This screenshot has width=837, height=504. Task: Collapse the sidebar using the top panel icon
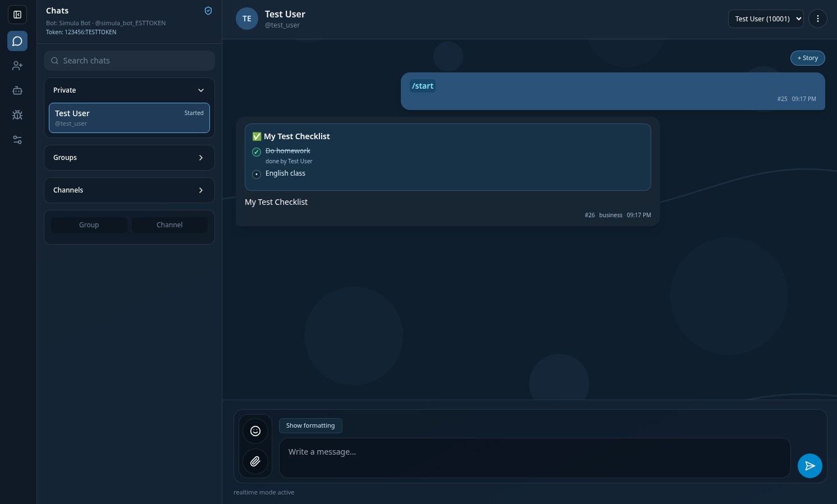[17, 15]
